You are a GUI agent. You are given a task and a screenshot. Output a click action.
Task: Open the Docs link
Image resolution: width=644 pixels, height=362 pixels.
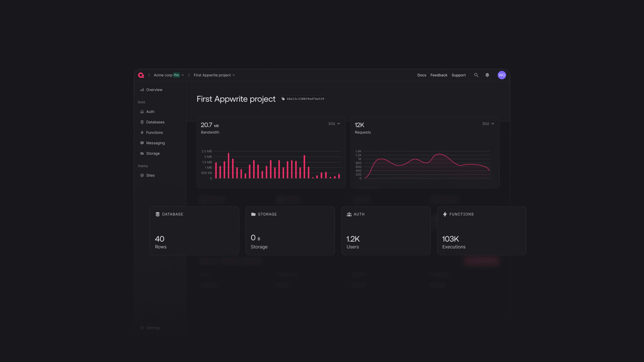[422, 75]
